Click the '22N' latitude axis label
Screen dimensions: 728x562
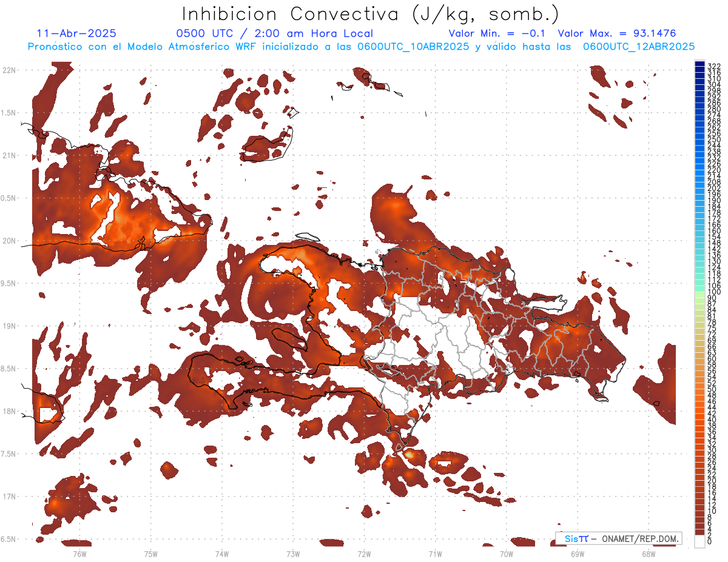9,70
